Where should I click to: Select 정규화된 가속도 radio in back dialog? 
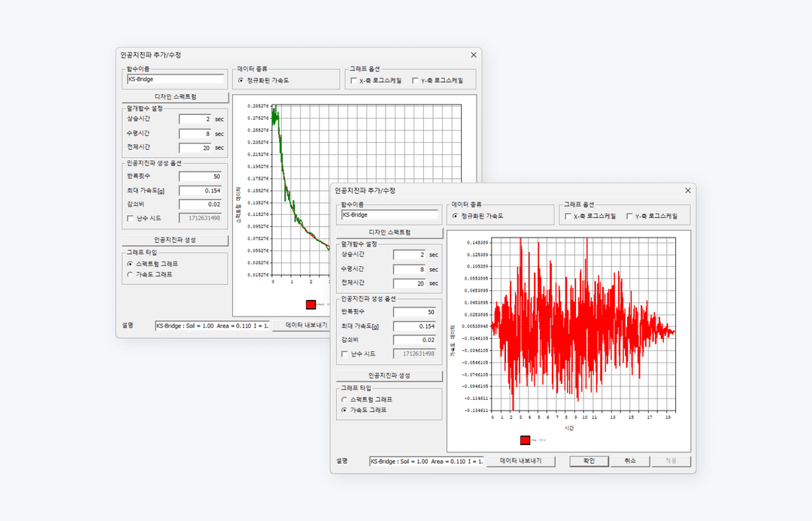point(241,80)
